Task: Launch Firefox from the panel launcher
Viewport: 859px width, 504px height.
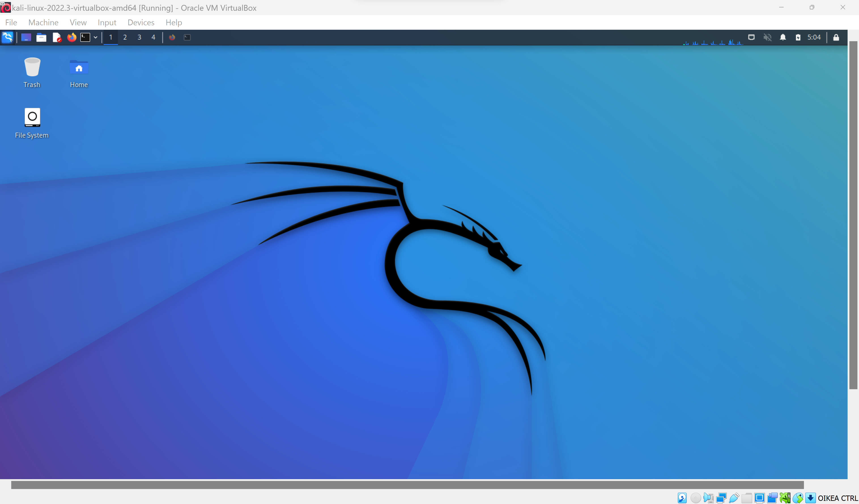Action: click(x=72, y=37)
